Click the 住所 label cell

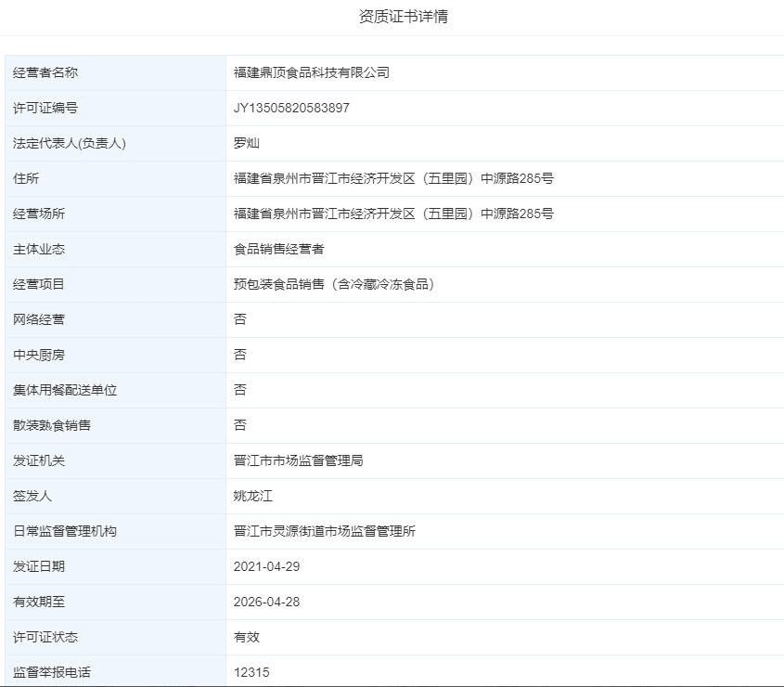coord(115,178)
